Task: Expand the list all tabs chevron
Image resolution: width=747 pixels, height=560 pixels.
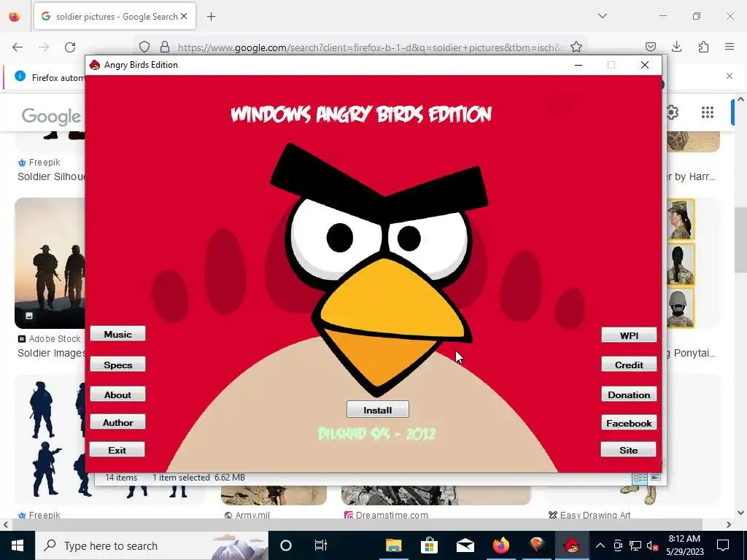Action: pyautogui.click(x=602, y=16)
